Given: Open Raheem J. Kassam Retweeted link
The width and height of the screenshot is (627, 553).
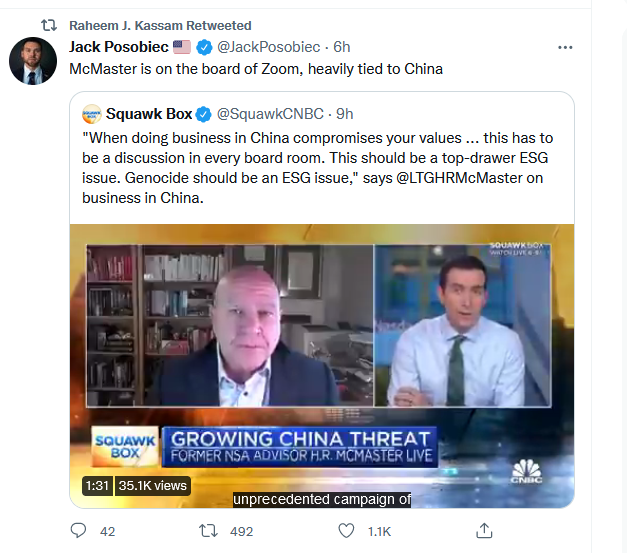Looking at the screenshot, I should click(160, 26).
